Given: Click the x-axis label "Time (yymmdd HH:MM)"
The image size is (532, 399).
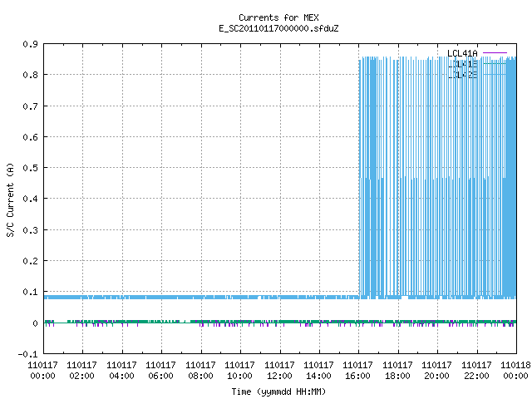Looking at the screenshot, I should [x=278, y=392].
